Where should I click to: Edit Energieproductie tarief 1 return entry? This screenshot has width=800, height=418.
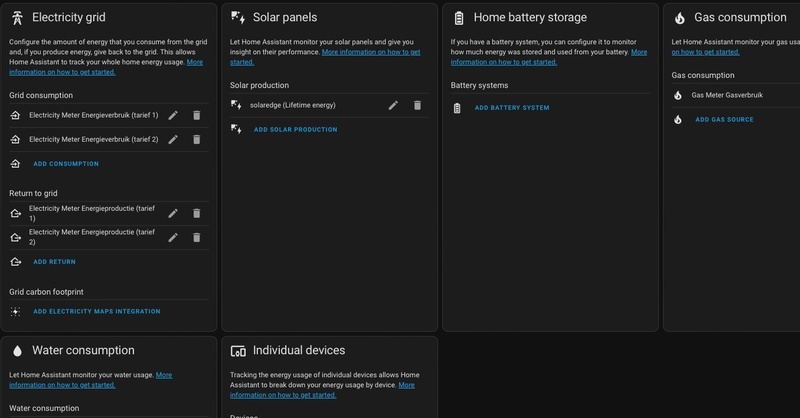173,213
